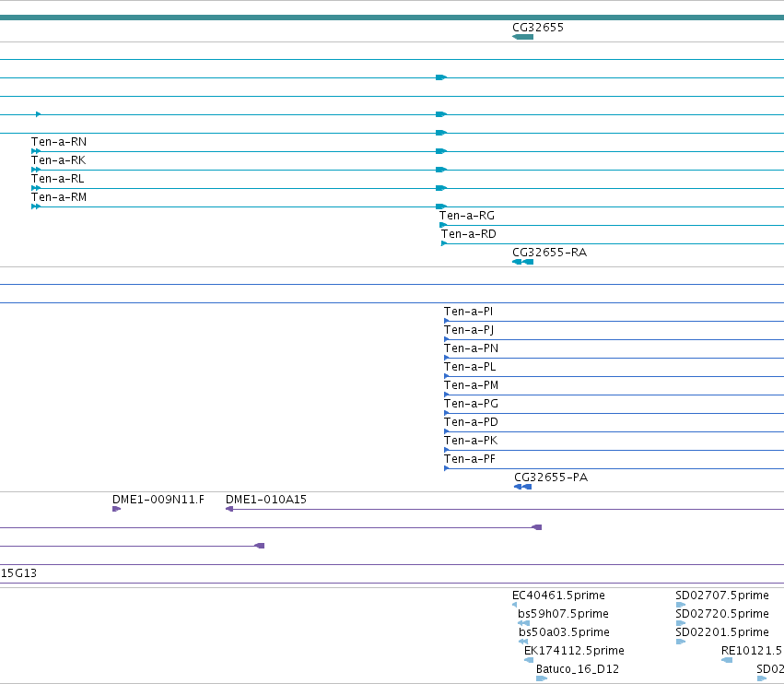Select the CG32655-RA exon glyph

click(x=522, y=262)
